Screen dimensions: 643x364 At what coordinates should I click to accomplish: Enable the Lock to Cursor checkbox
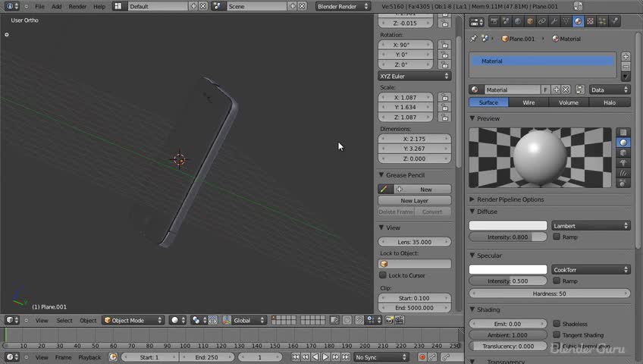coord(383,275)
